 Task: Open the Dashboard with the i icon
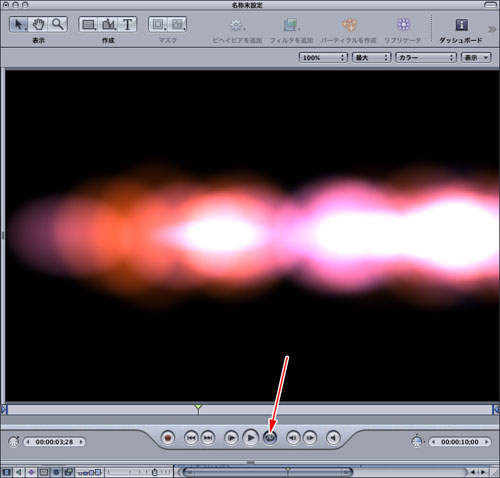461,25
